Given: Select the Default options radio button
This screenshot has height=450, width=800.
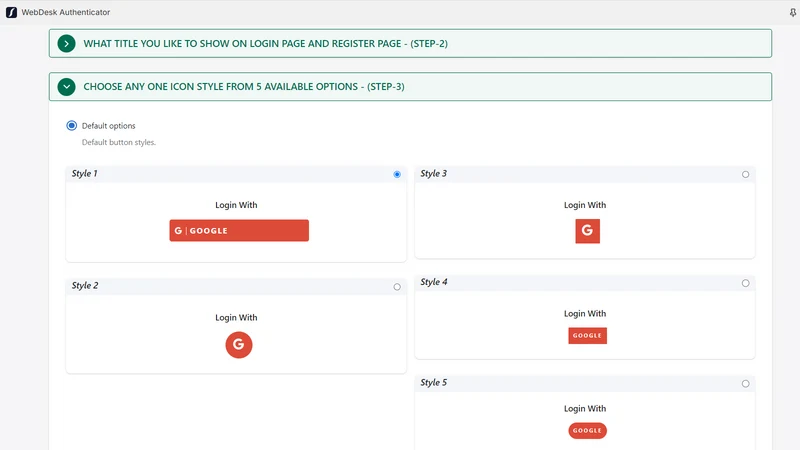Looking at the screenshot, I should tap(71, 126).
